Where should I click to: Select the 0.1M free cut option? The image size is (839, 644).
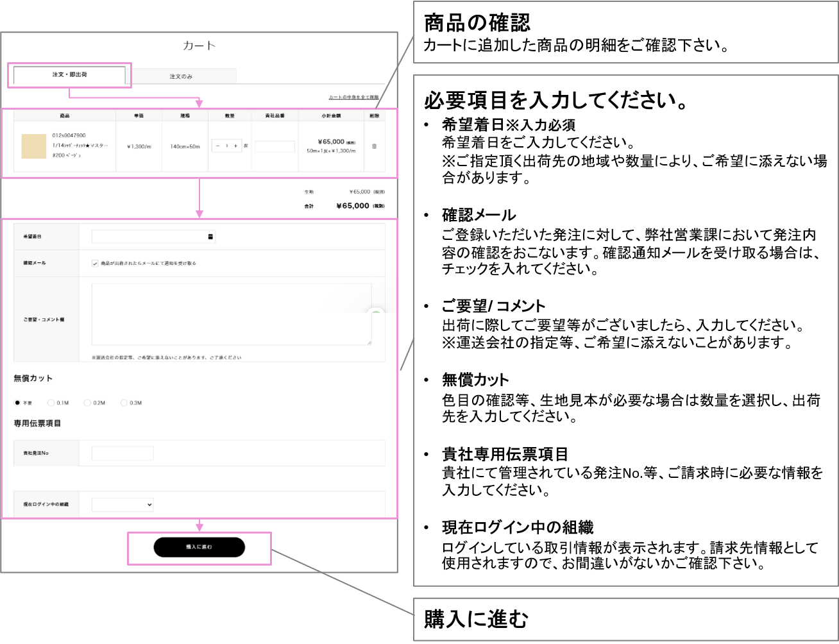[51, 403]
